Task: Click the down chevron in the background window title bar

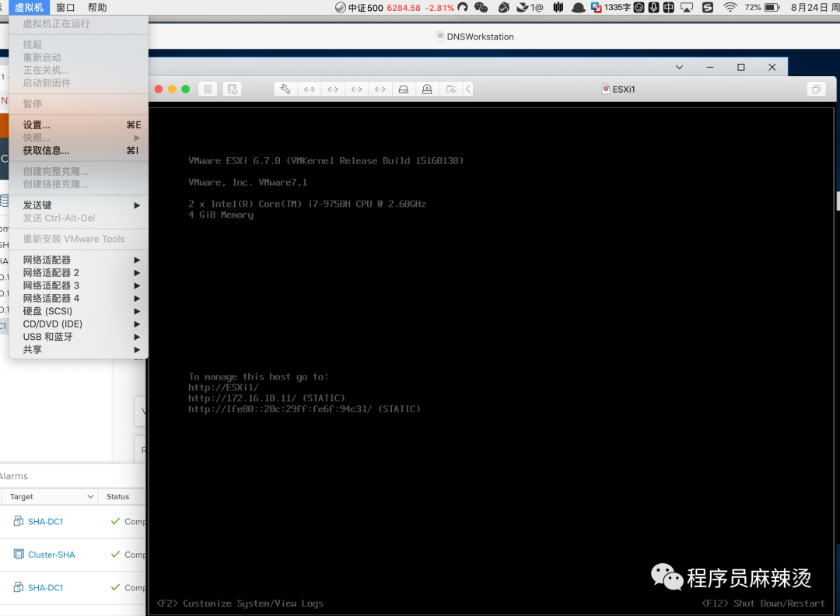Action: [x=679, y=67]
